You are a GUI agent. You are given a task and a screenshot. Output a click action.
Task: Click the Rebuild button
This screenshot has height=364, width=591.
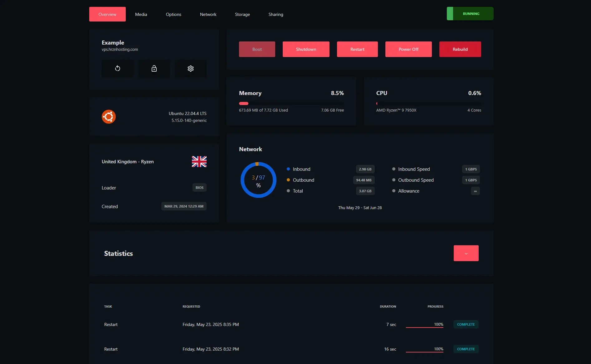click(x=460, y=49)
